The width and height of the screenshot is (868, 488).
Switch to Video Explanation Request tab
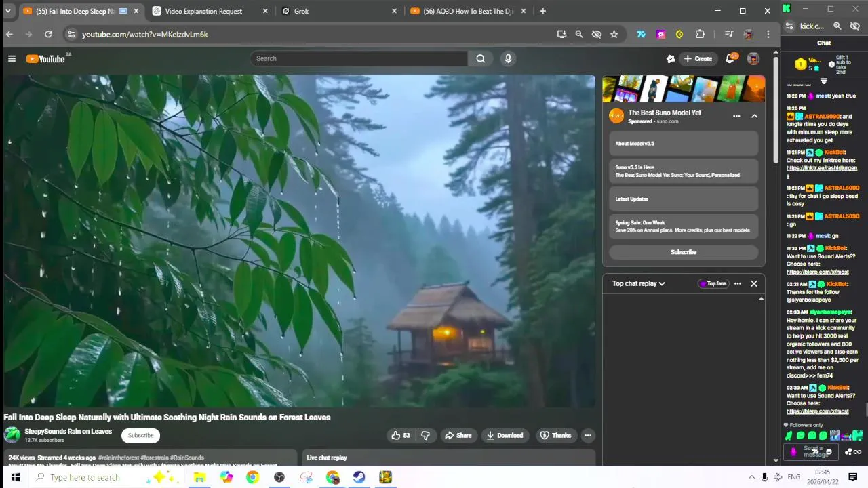[x=210, y=11]
